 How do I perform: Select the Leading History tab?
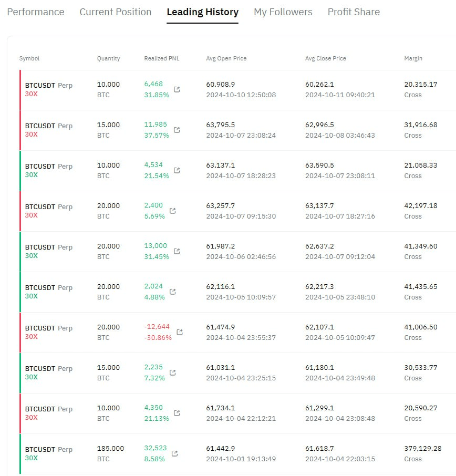[202, 12]
